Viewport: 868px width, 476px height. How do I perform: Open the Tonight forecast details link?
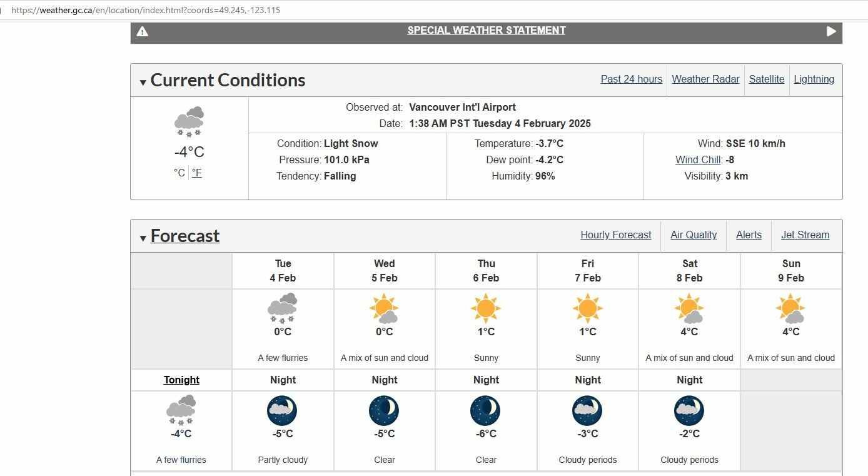[181, 380]
